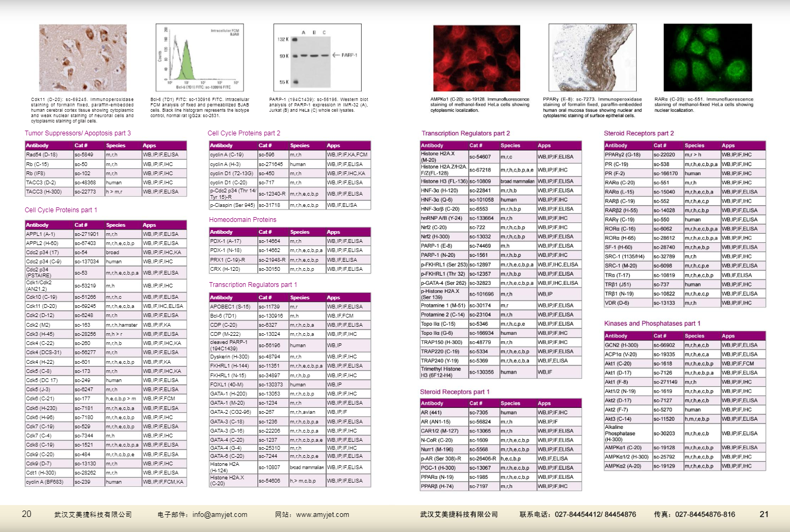
Task: Select the green RARα immunofluorescence image
Action: [707, 57]
